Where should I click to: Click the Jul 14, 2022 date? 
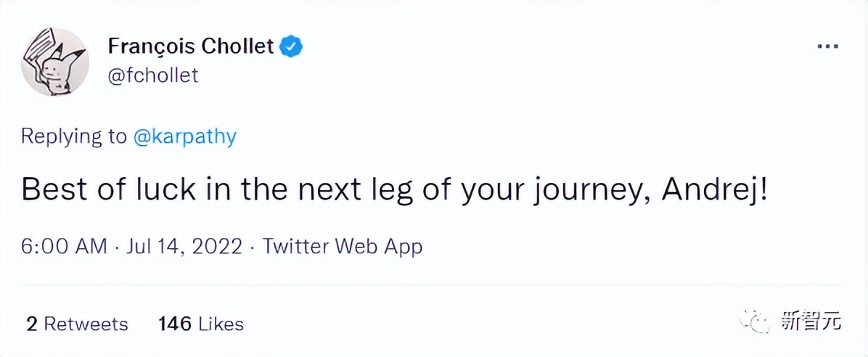pos(184,247)
